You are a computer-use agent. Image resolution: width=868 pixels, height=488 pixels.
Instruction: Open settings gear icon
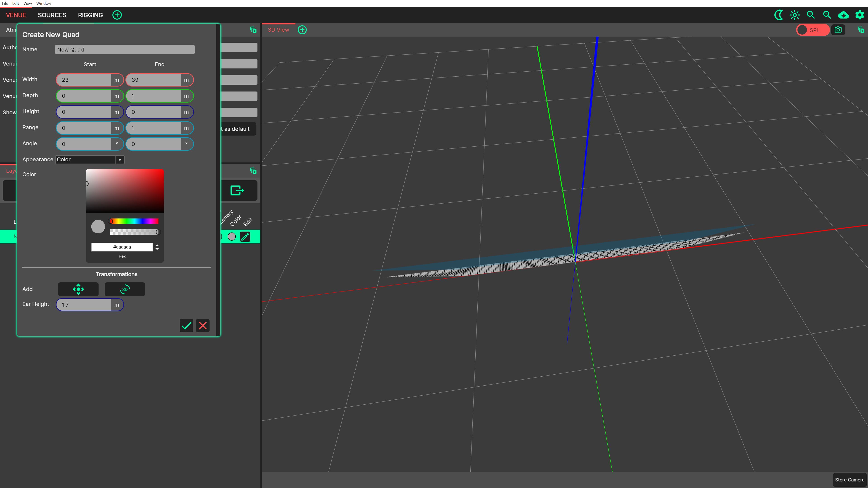(x=860, y=15)
